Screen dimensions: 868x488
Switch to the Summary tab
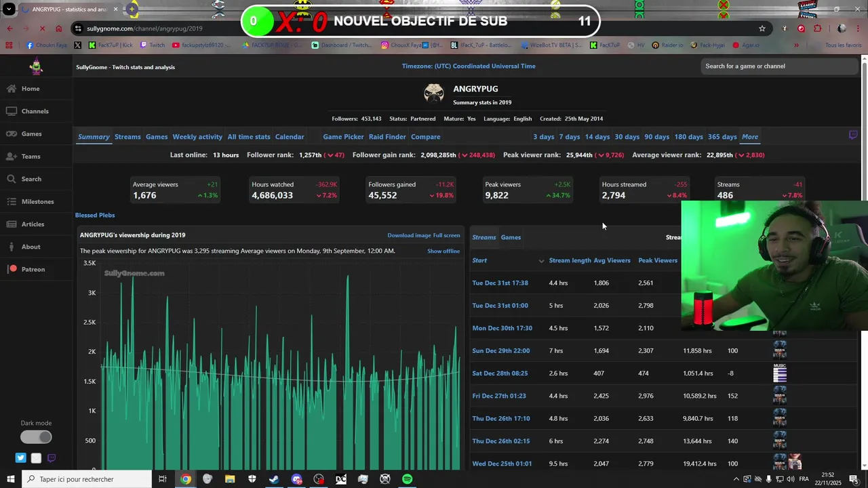tap(94, 137)
